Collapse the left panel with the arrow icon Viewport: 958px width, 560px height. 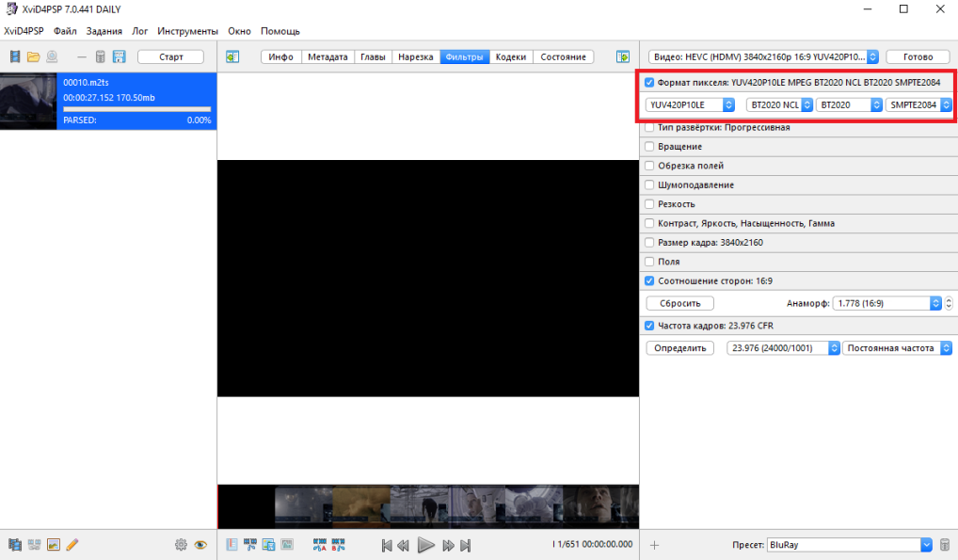pos(232,56)
